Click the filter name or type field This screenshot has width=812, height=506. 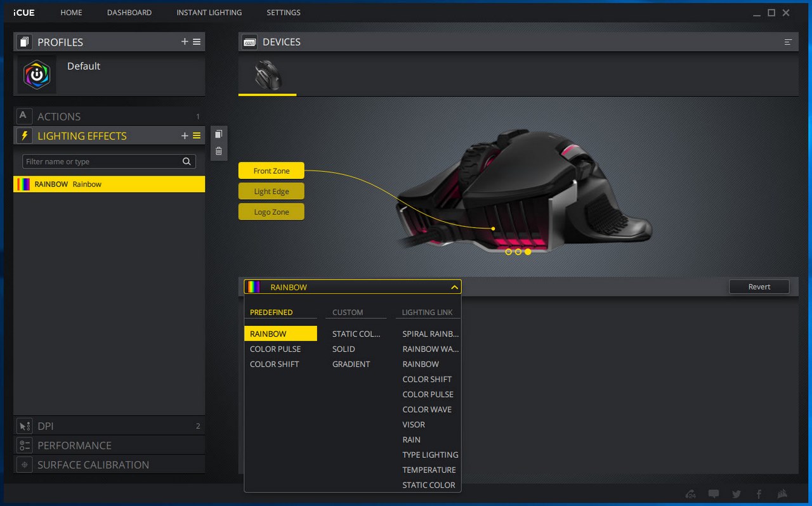[109, 162]
